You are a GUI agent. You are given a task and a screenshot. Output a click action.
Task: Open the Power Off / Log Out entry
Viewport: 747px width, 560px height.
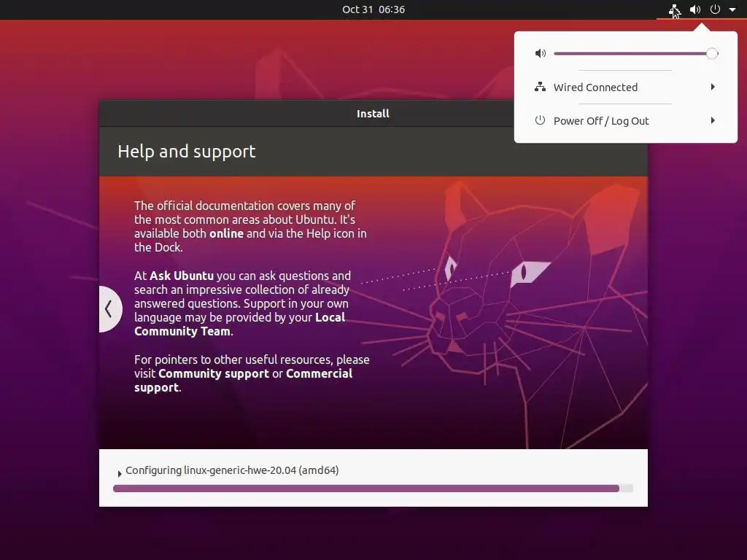625,121
